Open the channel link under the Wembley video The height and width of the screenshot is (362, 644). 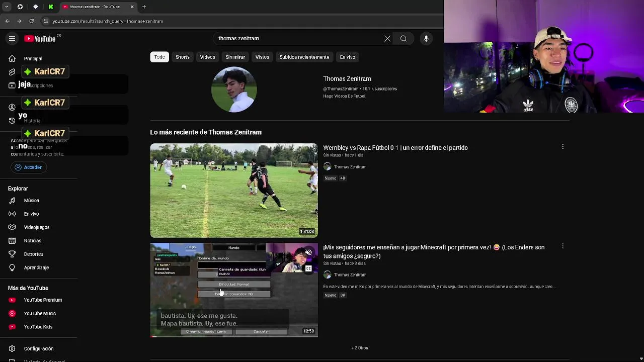click(350, 166)
